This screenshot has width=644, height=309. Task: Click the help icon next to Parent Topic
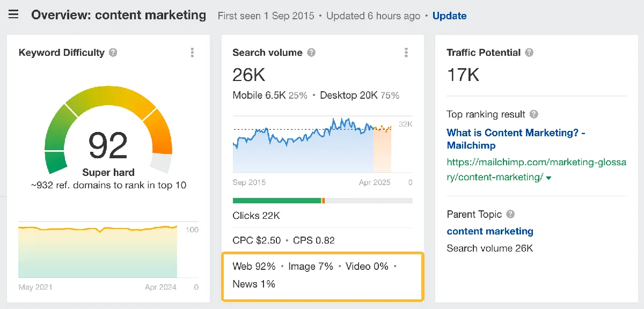coord(510,214)
